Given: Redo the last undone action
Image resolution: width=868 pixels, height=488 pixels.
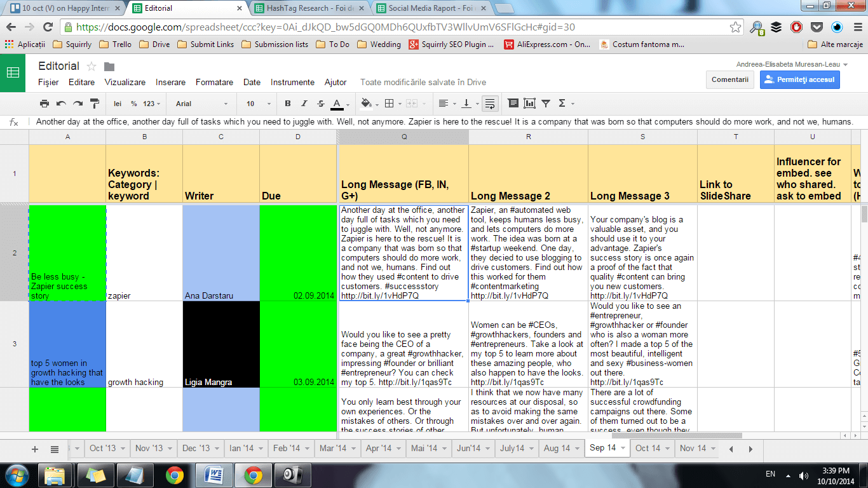Looking at the screenshot, I should pos(78,104).
